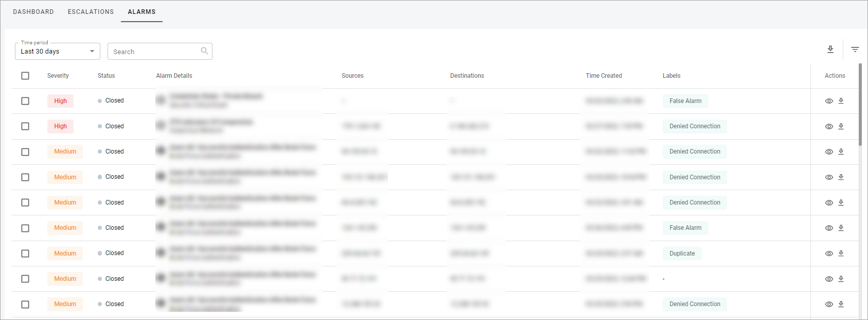Switch to the Dashboard tab
Screen dimensions: 868x320
[x=33, y=11]
